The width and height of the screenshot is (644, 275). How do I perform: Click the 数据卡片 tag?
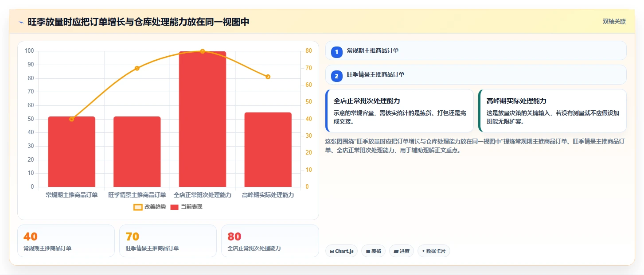434,251
